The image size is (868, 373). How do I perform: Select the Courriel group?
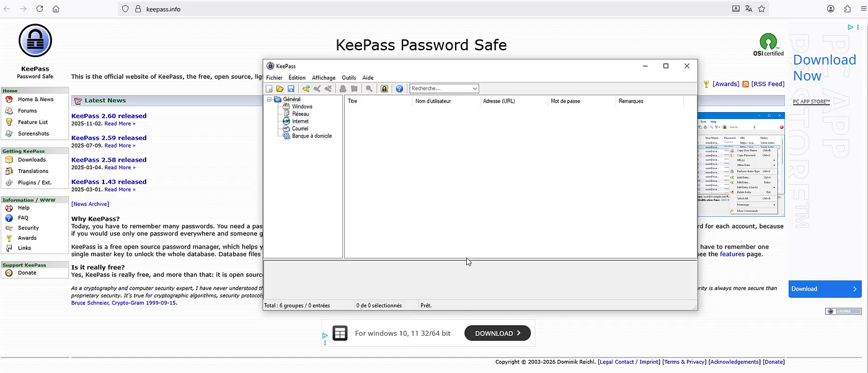pyautogui.click(x=300, y=129)
